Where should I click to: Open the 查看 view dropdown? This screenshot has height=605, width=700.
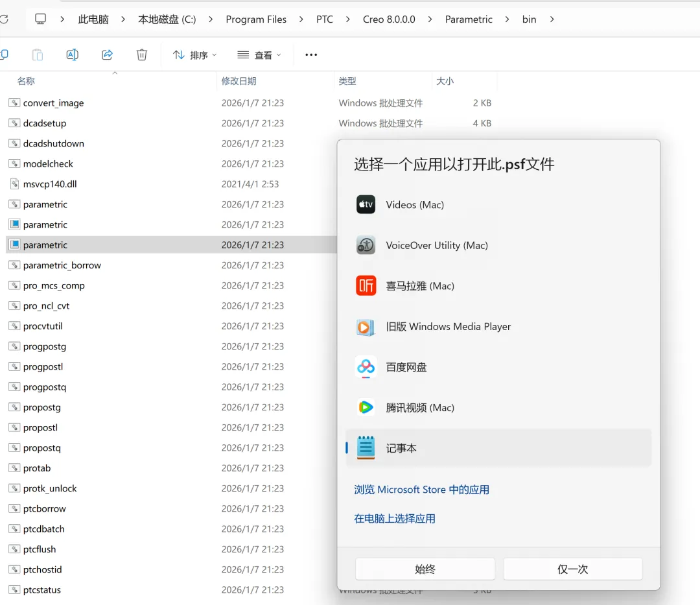click(259, 55)
